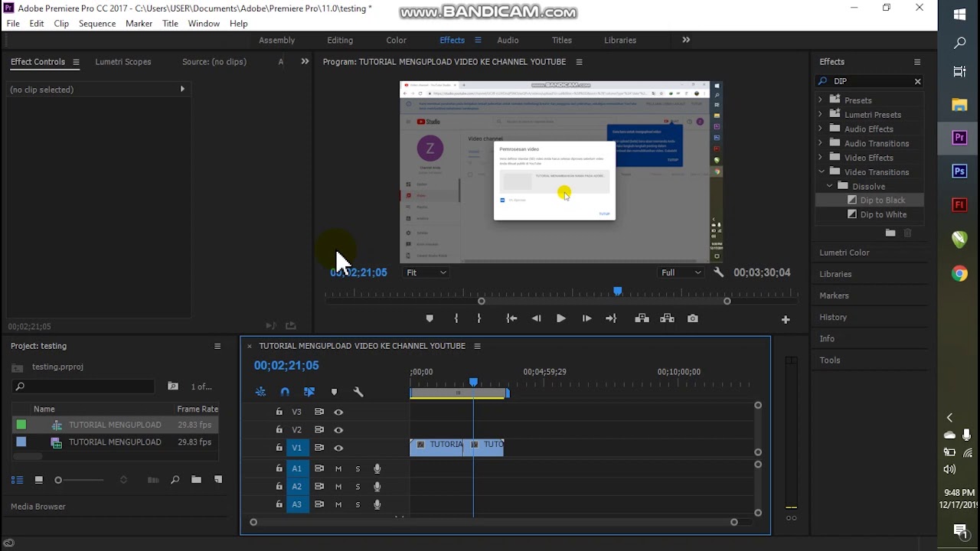Open timeline wrench display settings

pyautogui.click(x=358, y=392)
